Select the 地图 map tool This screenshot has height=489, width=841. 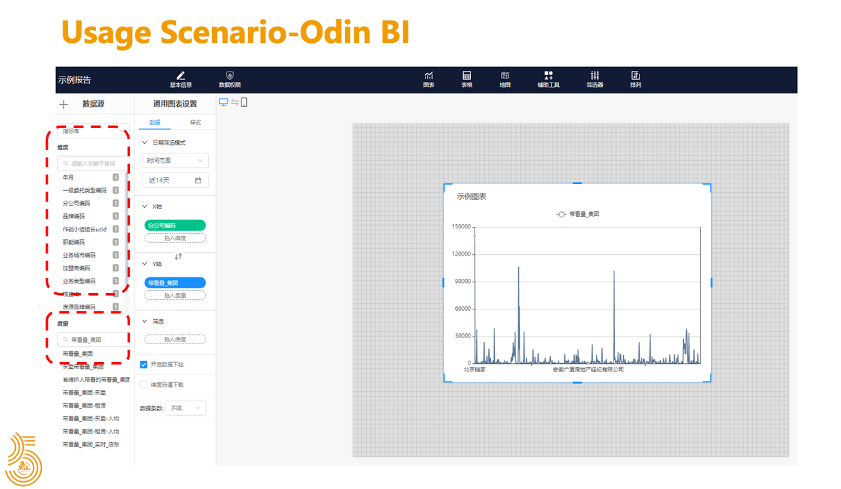pyautogui.click(x=505, y=79)
